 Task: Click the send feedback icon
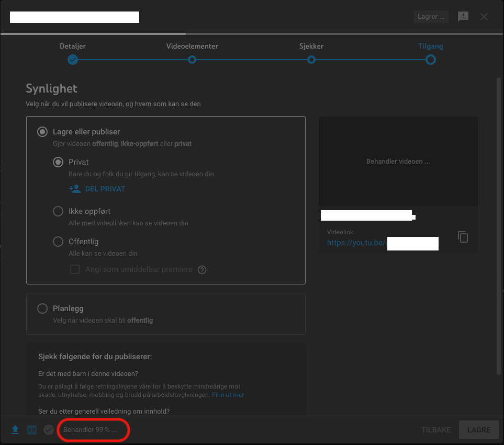(x=463, y=17)
